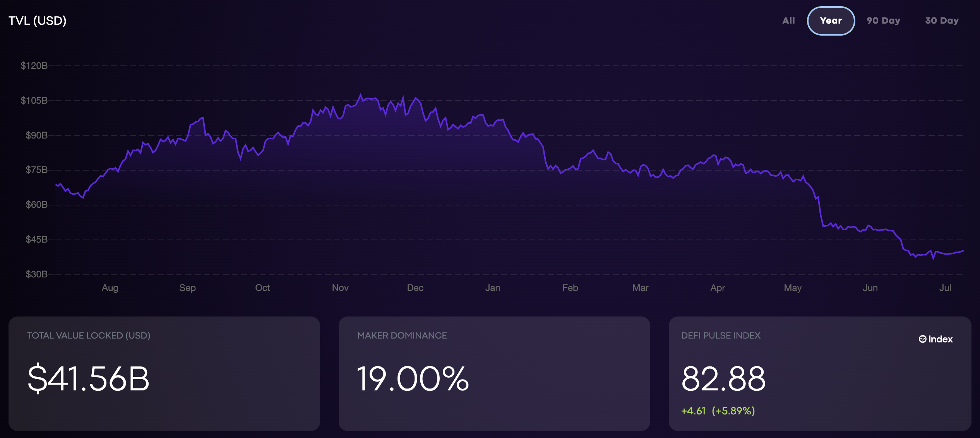Select the Year time range

[831, 21]
